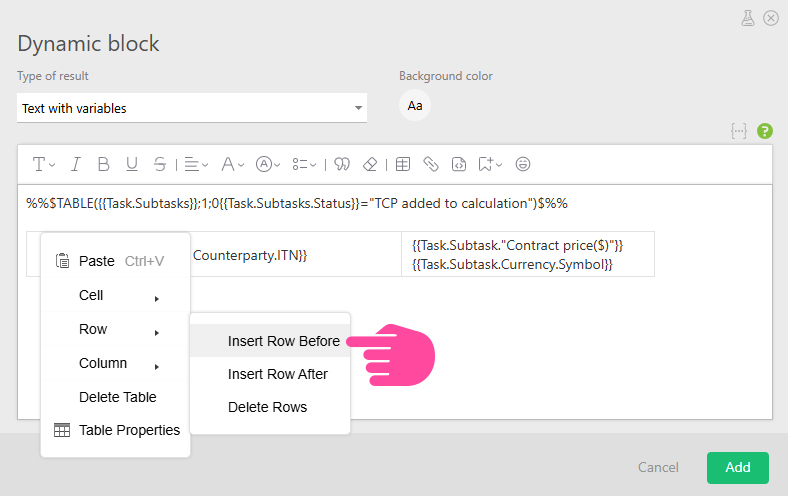The width and height of the screenshot is (788, 496).
Task: Toggle underline formatting
Action: point(131,164)
